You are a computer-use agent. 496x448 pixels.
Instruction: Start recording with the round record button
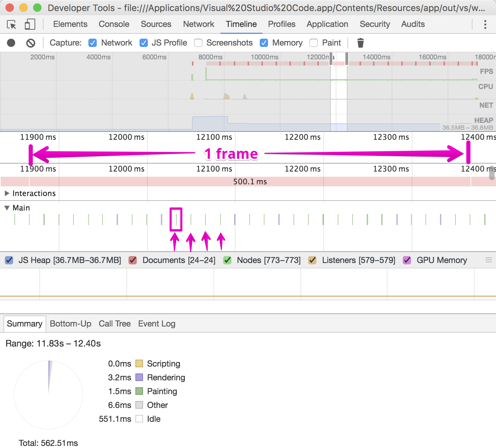coord(11,43)
